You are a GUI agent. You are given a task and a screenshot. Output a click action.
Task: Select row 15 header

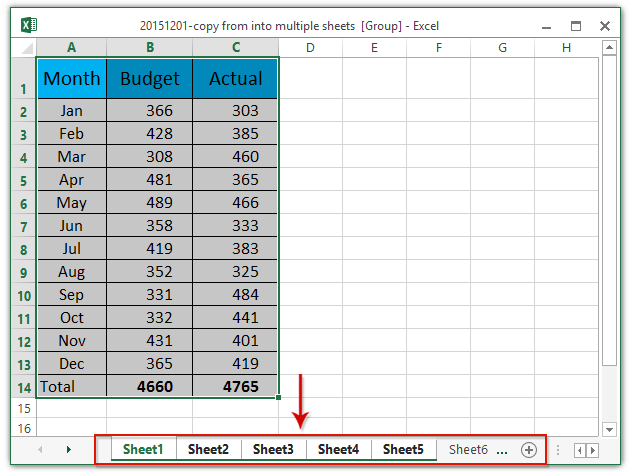click(21, 408)
